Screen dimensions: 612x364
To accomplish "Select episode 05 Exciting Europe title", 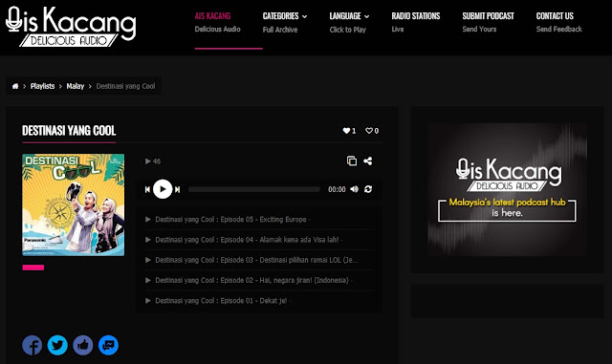I will point(230,219).
